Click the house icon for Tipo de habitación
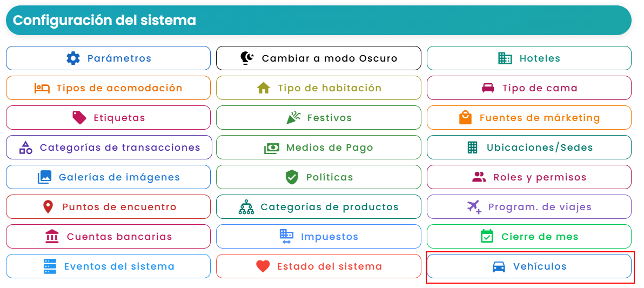The width and height of the screenshot is (644, 288). click(x=263, y=88)
